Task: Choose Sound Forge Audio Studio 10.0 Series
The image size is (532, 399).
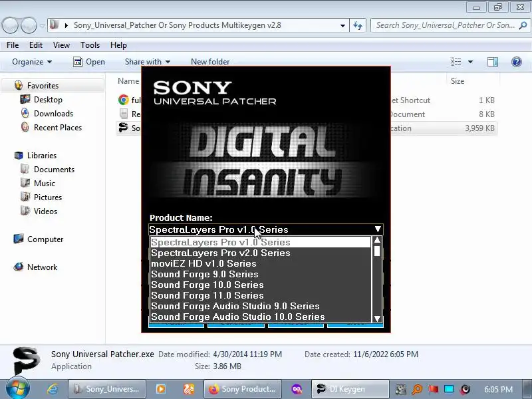Action: (261, 317)
